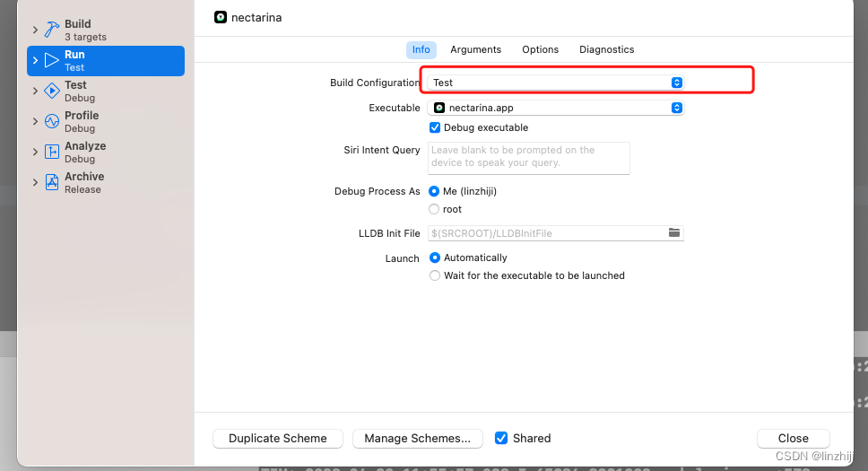
Task: Click the nectarina scheme icon in header
Action: click(x=221, y=17)
